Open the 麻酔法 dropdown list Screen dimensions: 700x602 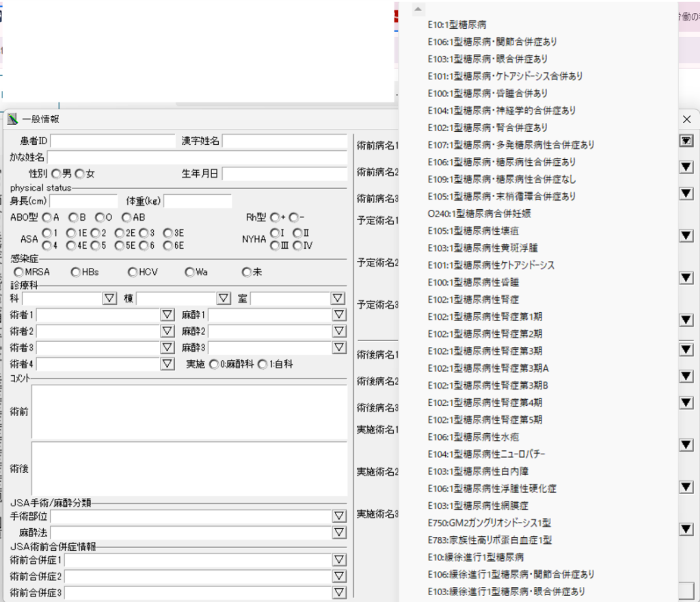tap(338, 532)
